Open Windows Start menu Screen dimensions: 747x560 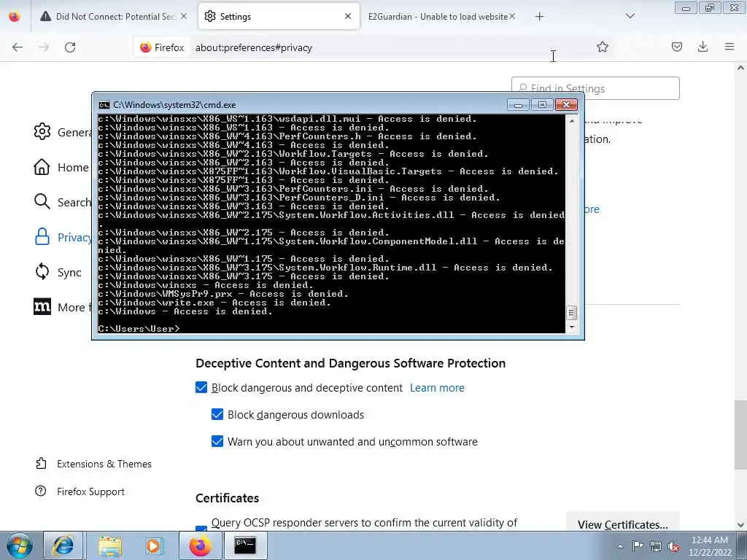click(x=19, y=545)
